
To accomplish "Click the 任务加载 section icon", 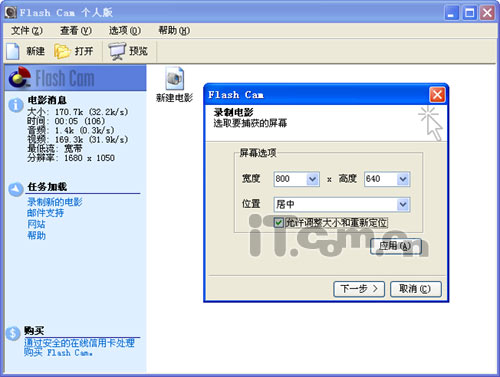I will [x=16, y=189].
